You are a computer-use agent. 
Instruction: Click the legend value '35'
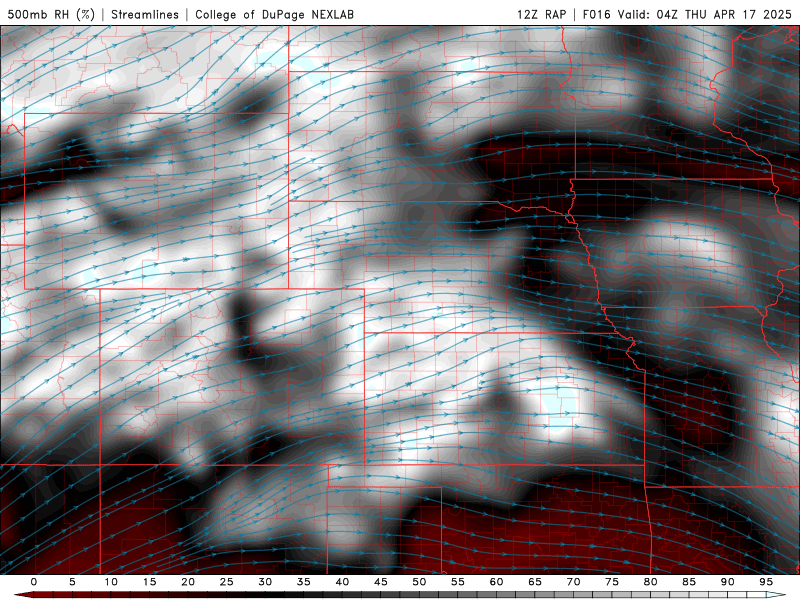[304, 582]
